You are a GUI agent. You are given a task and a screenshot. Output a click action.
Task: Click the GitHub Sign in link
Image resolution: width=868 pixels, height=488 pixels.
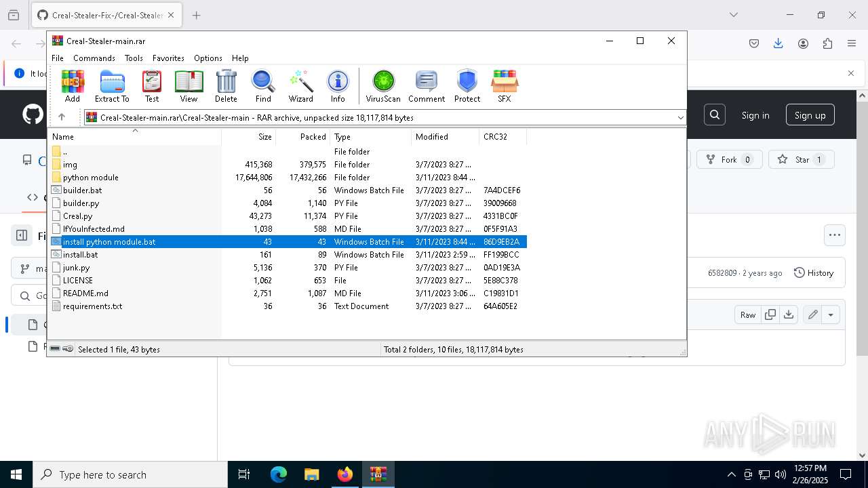(755, 115)
